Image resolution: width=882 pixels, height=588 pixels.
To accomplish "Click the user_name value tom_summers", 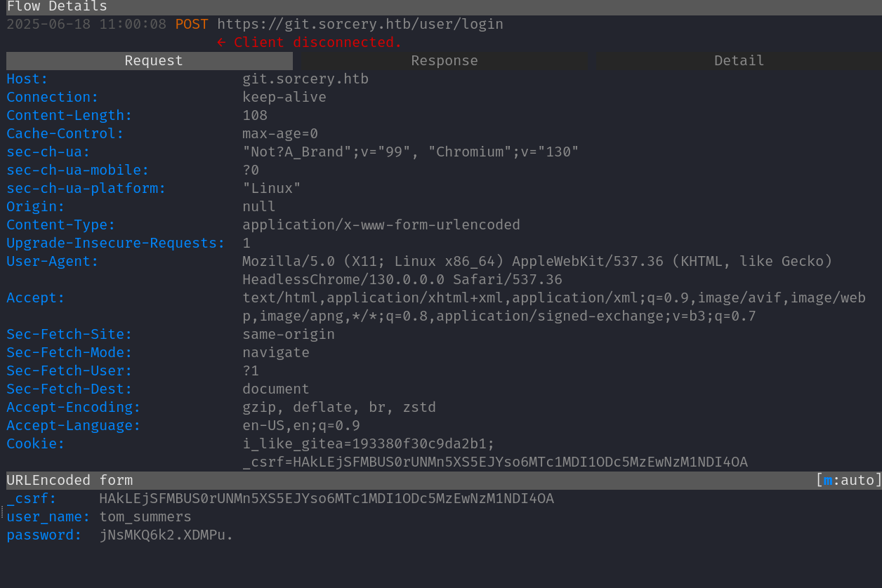I will pyautogui.click(x=145, y=516).
